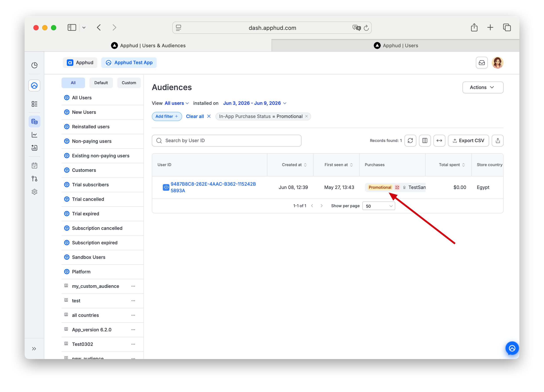
Task: Click the Promotional purchase badge
Action: (380, 187)
